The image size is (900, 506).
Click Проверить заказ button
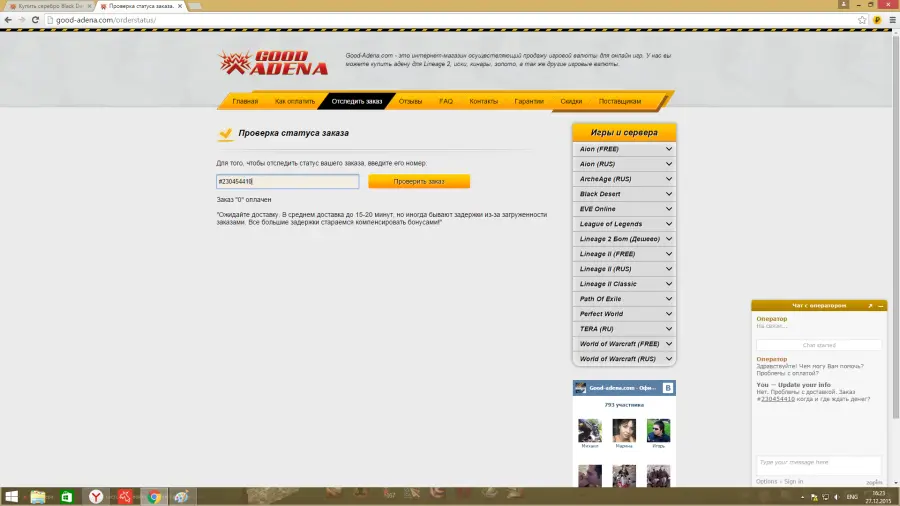(419, 181)
